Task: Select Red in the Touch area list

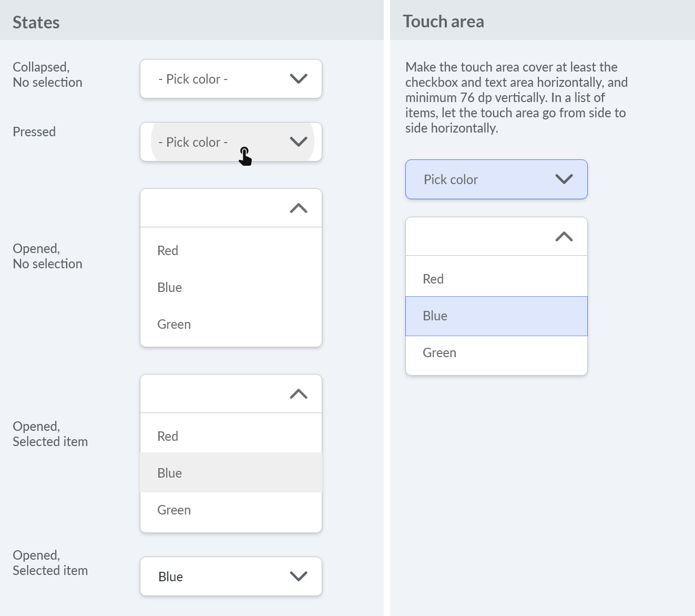Action: coord(496,279)
